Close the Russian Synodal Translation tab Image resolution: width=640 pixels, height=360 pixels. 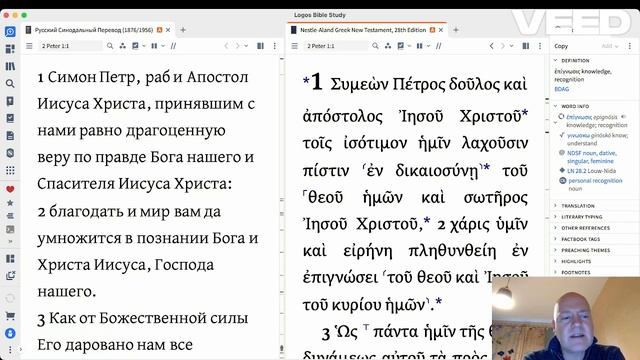tap(168, 30)
